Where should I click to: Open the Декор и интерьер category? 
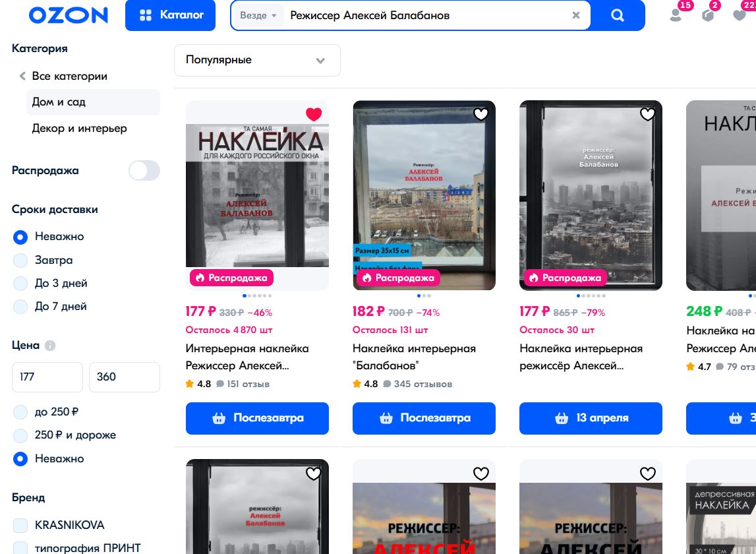click(x=80, y=129)
